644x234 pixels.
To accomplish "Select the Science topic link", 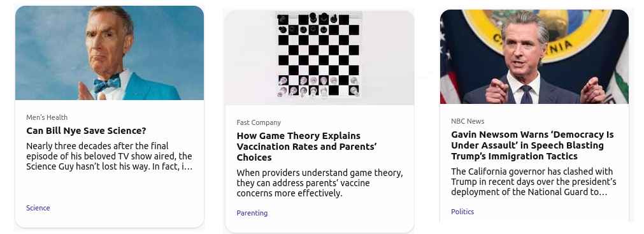I will [x=38, y=208].
